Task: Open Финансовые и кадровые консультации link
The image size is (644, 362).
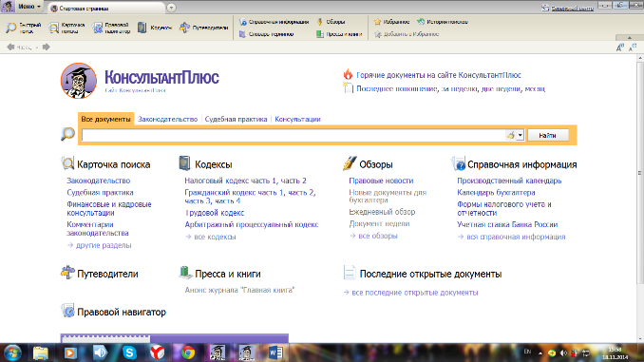Action: coord(109,208)
